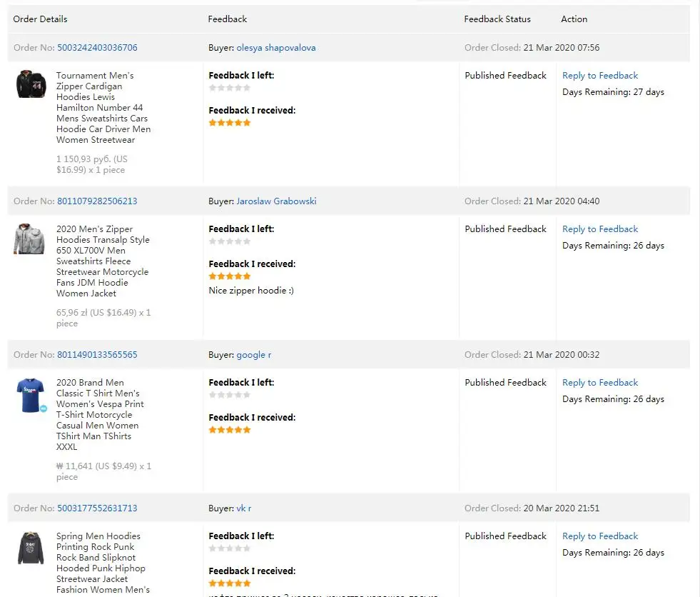This screenshot has width=700, height=597.
Task: Reply to Feedback for vk r's order
Action: (x=600, y=536)
